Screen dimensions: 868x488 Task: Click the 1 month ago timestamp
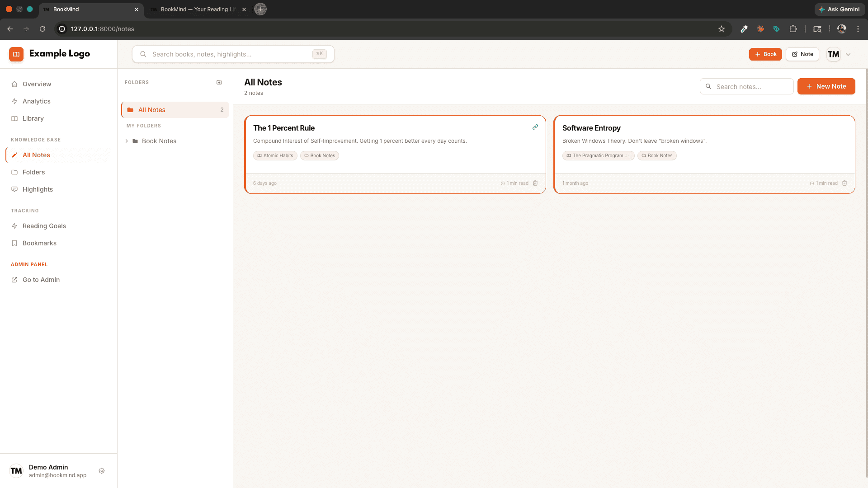[576, 183]
